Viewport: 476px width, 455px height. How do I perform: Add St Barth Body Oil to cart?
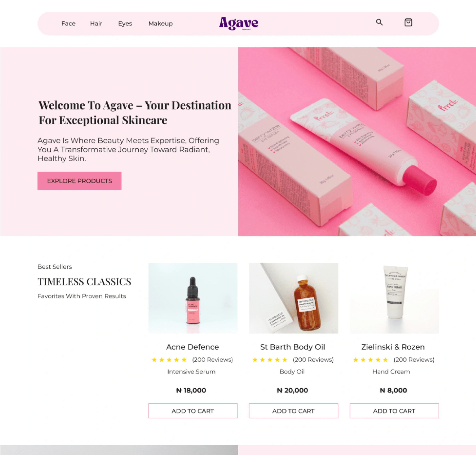(293, 411)
